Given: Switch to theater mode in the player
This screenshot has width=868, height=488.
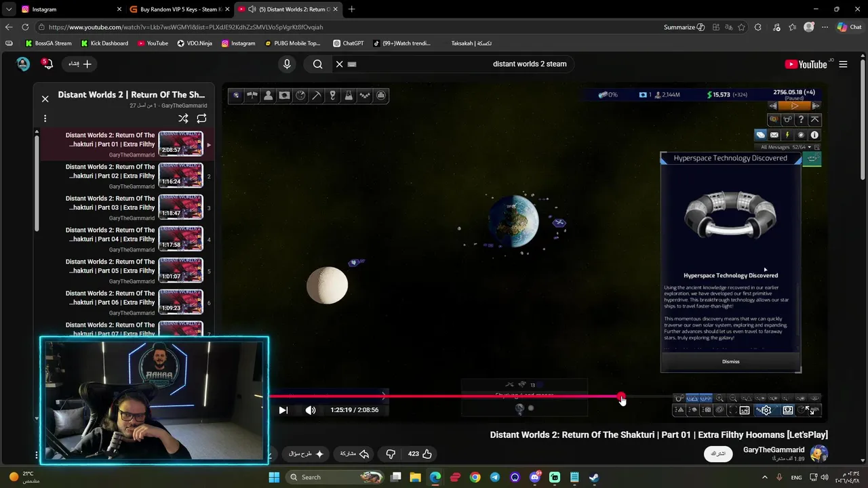Looking at the screenshot, I should (788, 410).
